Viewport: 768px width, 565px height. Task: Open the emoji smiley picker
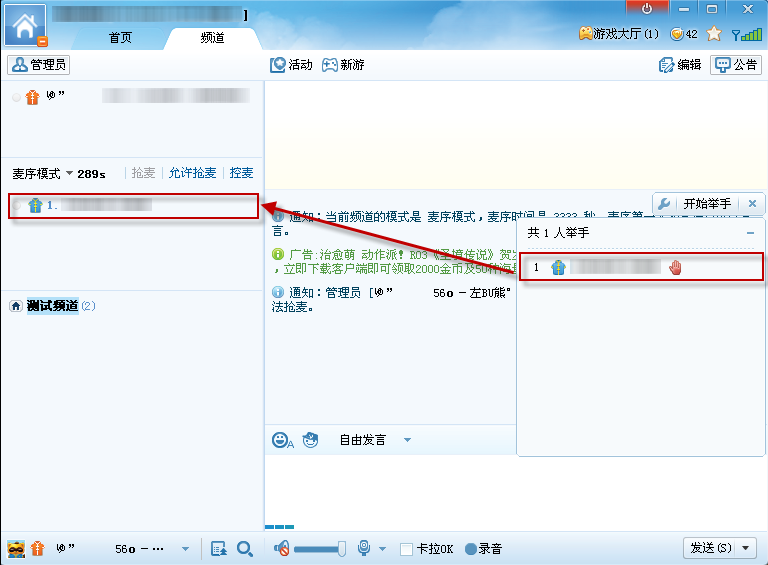tap(282, 440)
